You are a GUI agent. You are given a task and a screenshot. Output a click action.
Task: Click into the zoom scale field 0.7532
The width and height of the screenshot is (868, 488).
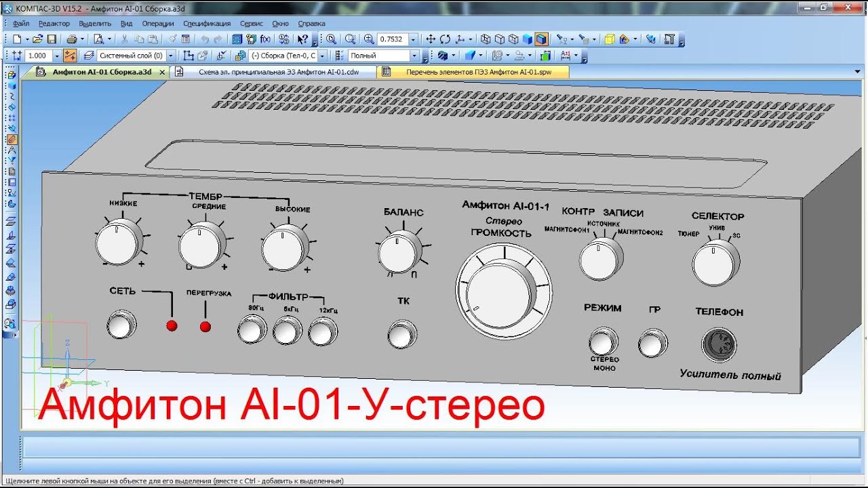[x=393, y=39]
